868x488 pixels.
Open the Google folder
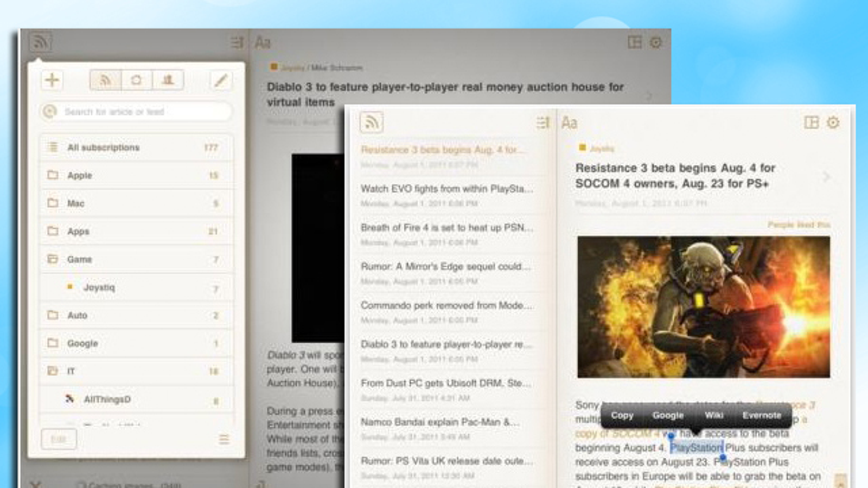[x=136, y=343]
